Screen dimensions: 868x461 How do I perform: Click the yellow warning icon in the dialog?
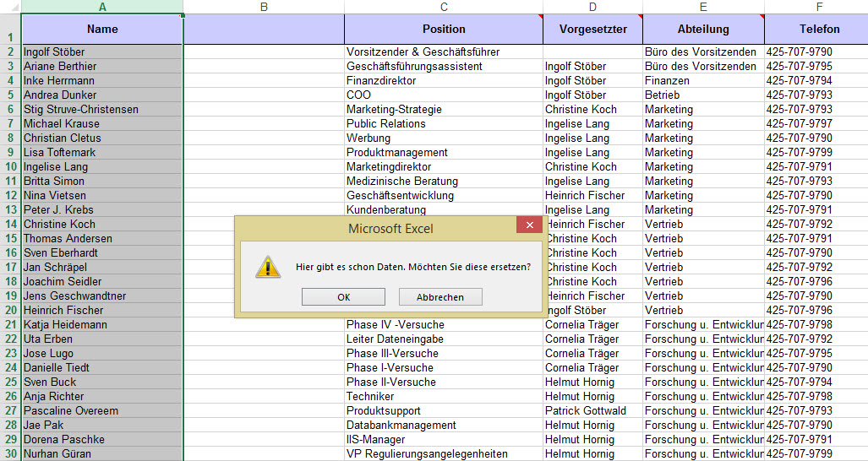click(268, 267)
